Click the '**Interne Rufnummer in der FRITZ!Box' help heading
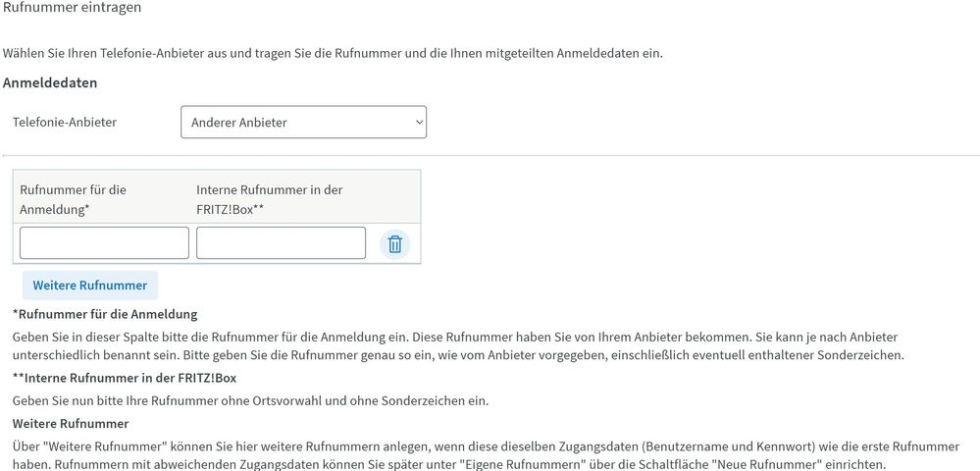Image resolution: width=980 pixels, height=471 pixels. pos(125,379)
